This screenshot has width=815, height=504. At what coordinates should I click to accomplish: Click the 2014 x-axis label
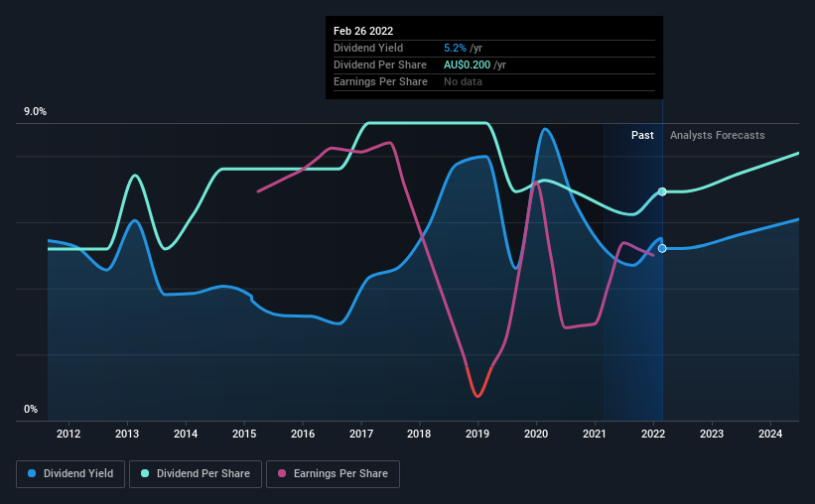tap(186, 434)
